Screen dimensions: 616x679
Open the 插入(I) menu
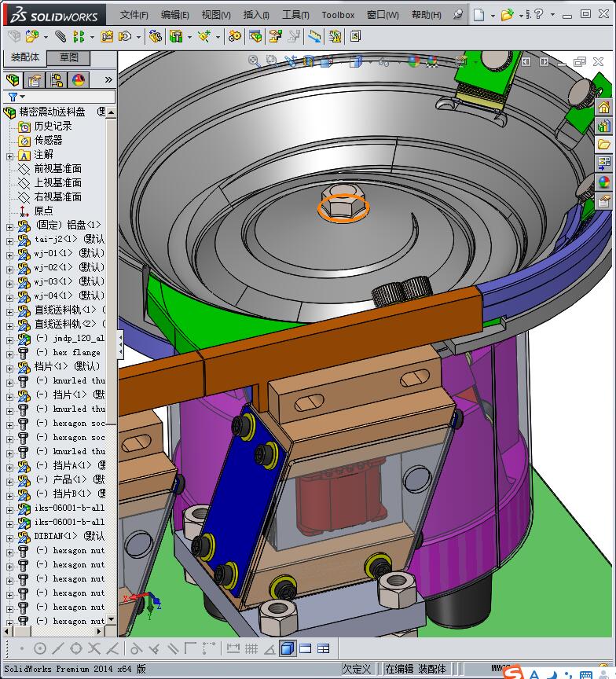(x=256, y=15)
